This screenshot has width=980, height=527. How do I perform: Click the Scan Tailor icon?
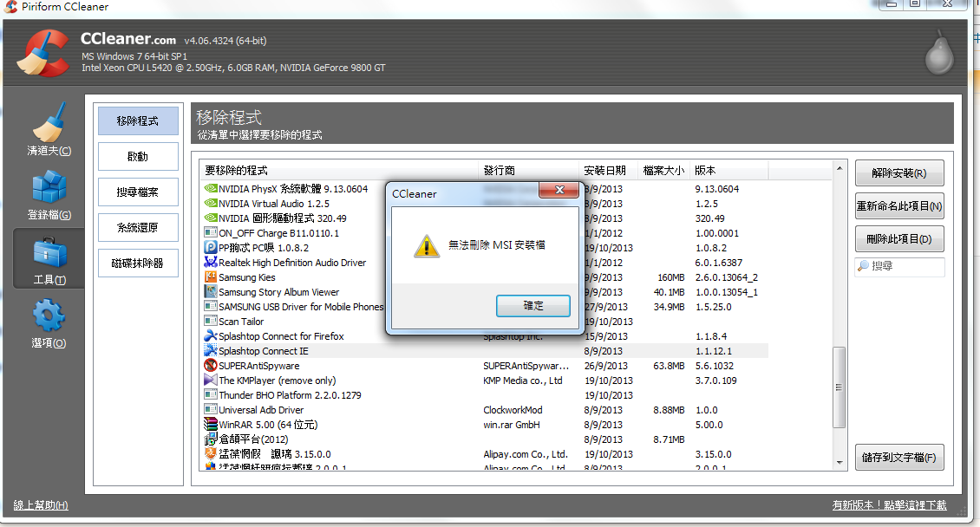click(211, 321)
